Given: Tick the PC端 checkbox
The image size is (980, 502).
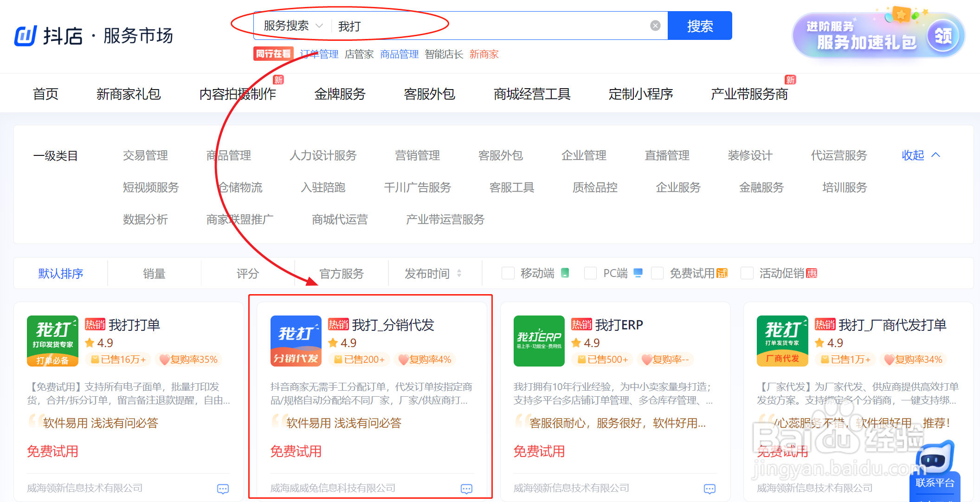Looking at the screenshot, I should coord(590,273).
